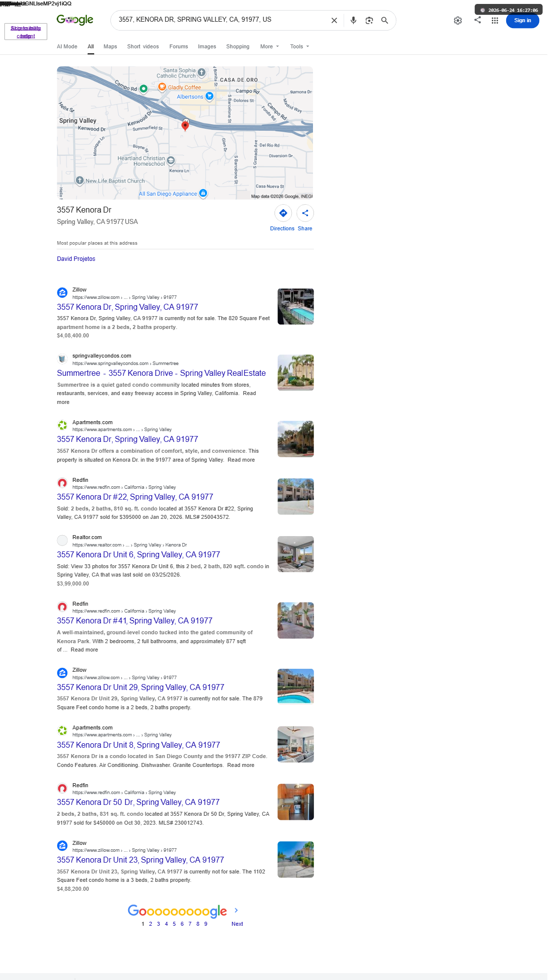Viewport: 554px width, 980px height.
Task: Go to results page 9
Action: pyautogui.click(x=206, y=924)
